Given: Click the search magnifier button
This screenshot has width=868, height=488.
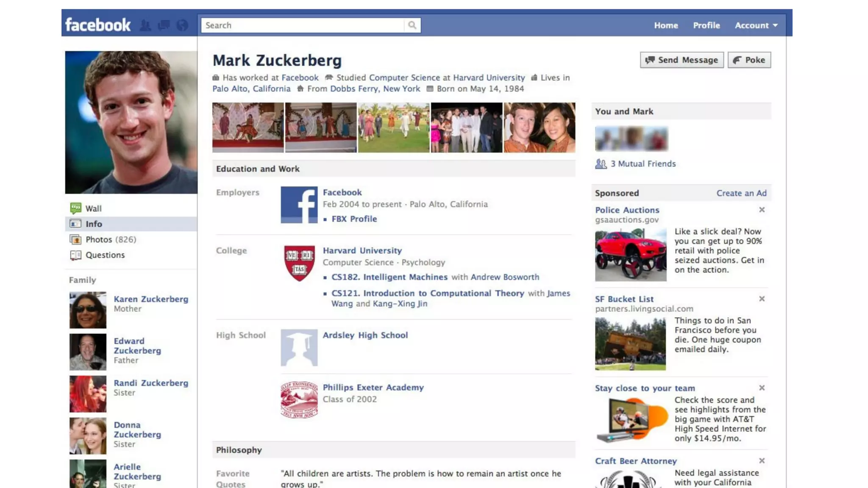Looking at the screenshot, I should click(x=412, y=25).
